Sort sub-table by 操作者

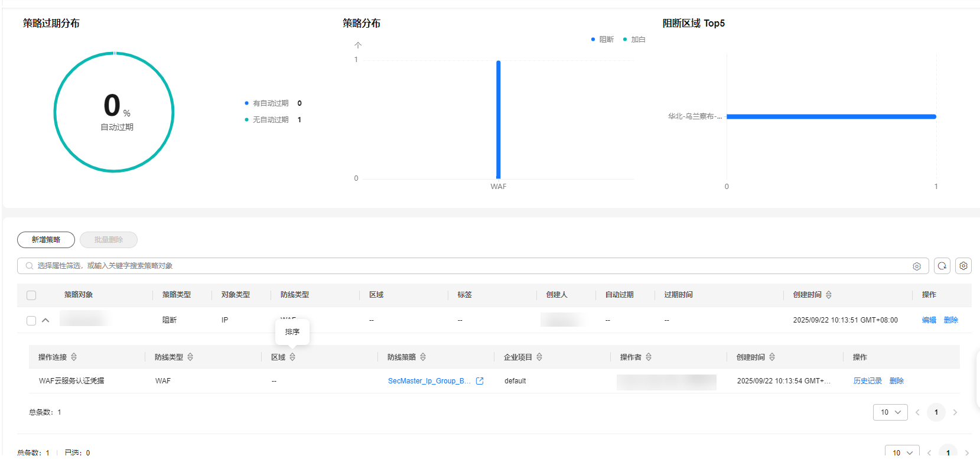pyautogui.click(x=649, y=357)
